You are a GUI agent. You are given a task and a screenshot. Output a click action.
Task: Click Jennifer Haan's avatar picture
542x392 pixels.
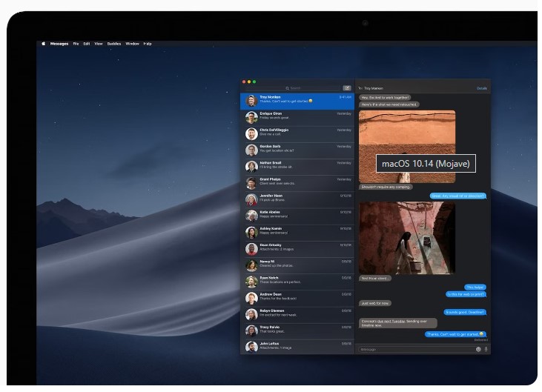[x=251, y=199]
